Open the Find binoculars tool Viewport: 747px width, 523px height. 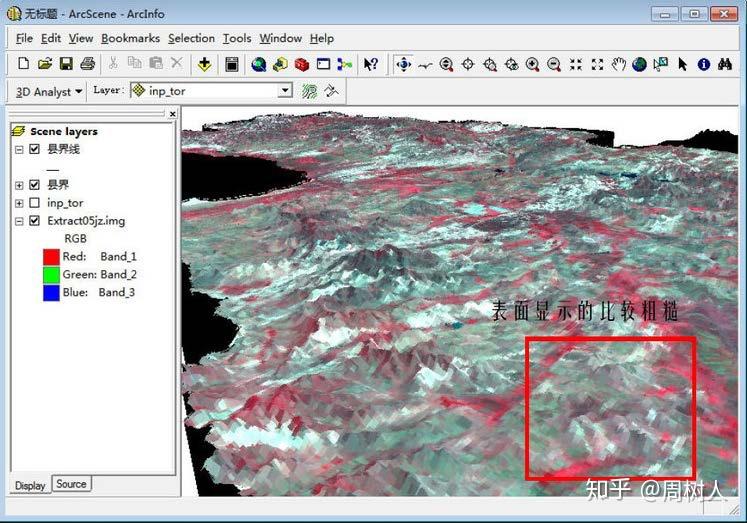tap(724, 64)
